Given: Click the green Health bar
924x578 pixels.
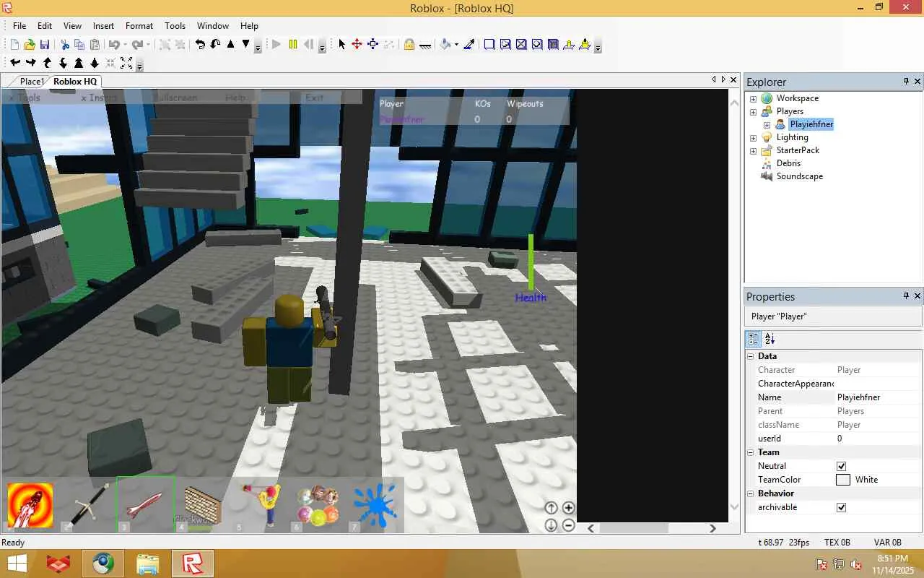Looking at the screenshot, I should coord(531,262).
